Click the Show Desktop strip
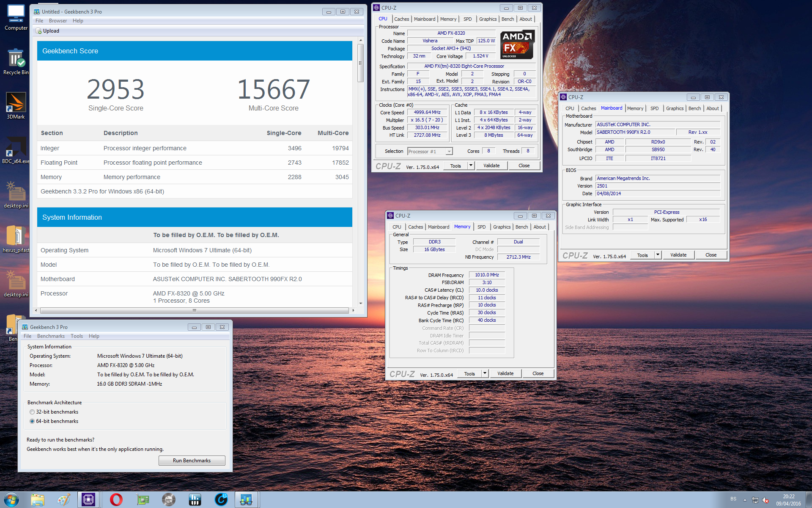 pyautogui.click(x=808, y=500)
